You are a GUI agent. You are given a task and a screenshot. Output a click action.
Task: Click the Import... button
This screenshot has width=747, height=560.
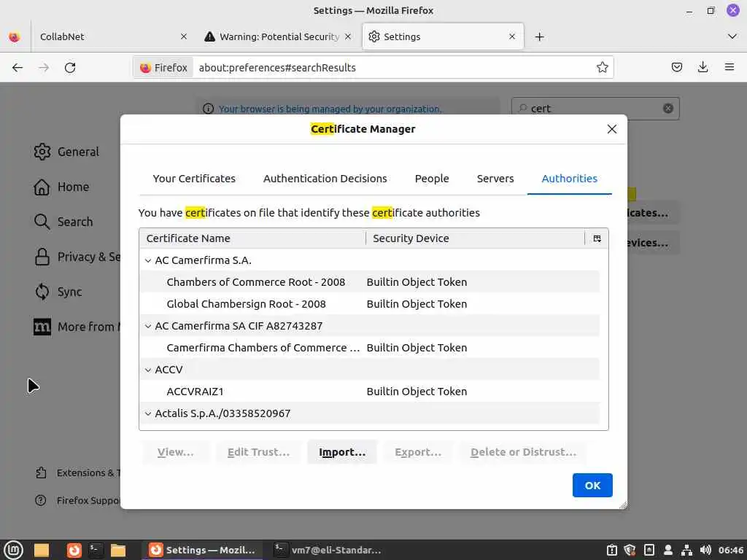[342, 452]
